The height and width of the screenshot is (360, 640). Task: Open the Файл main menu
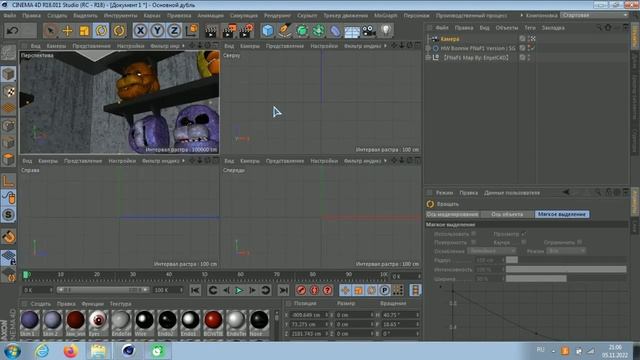coord(10,16)
